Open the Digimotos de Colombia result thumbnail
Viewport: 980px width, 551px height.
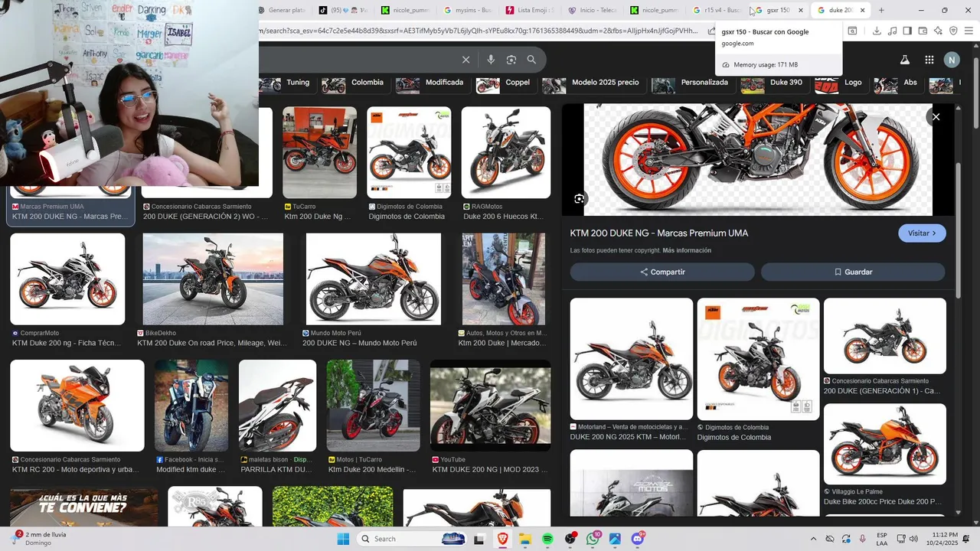pyautogui.click(x=409, y=152)
